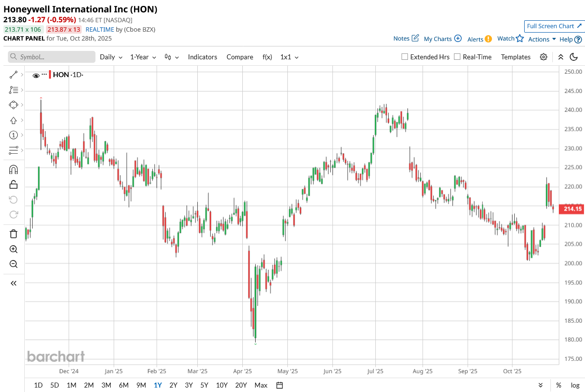The width and height of the screenshot is (585, 392).
Task: Open the Indicators menu
Action: pos(202,57)
